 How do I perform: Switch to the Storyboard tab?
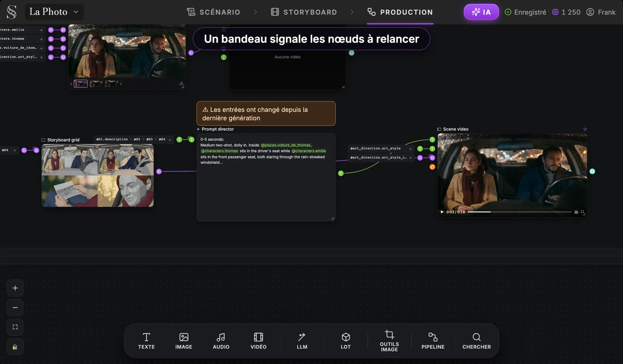coord(304,12)
